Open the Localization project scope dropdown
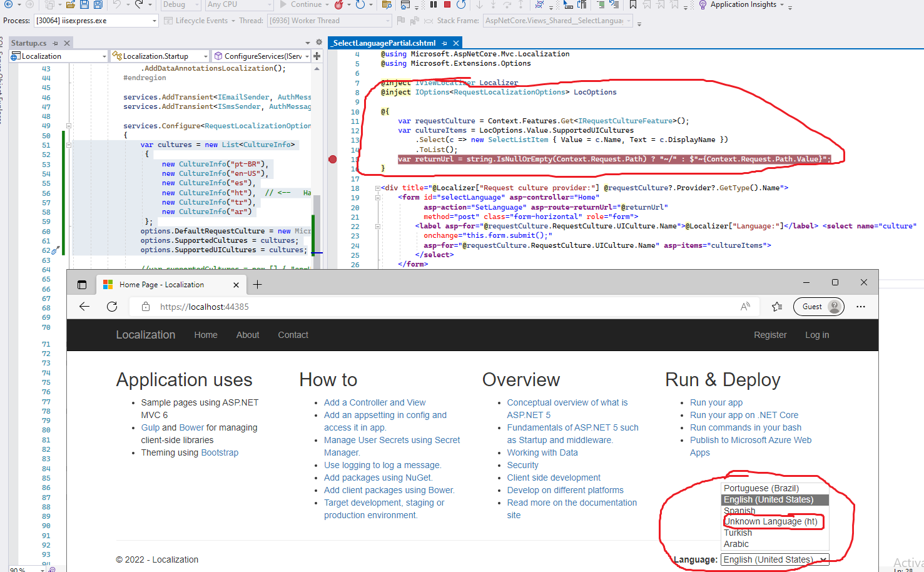The height and width of the screenshot is (572, 924). click(x=59, y=56)
